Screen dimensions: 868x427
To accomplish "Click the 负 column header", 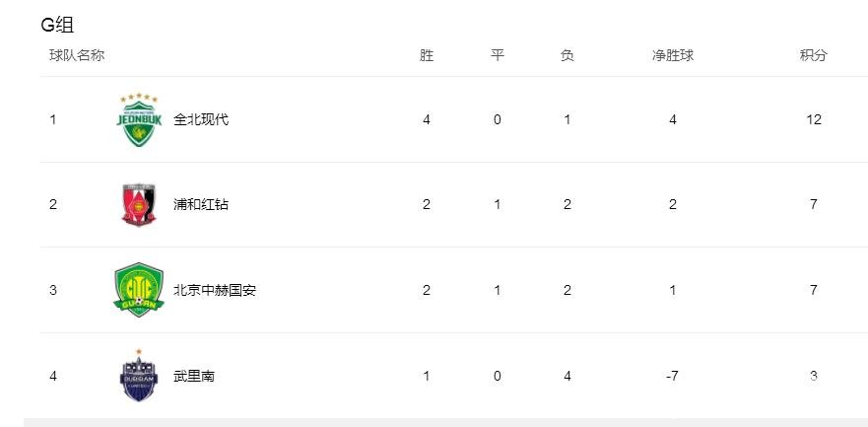I will tap(567, 55).
